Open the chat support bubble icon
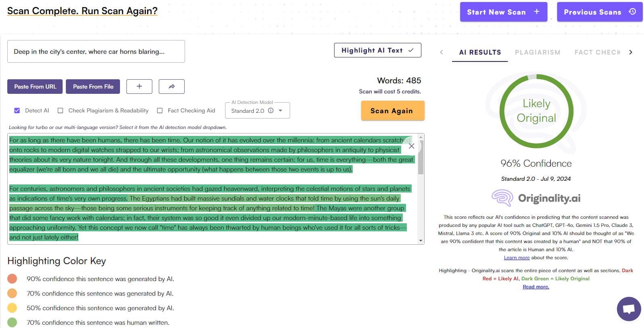 (629, 309)
